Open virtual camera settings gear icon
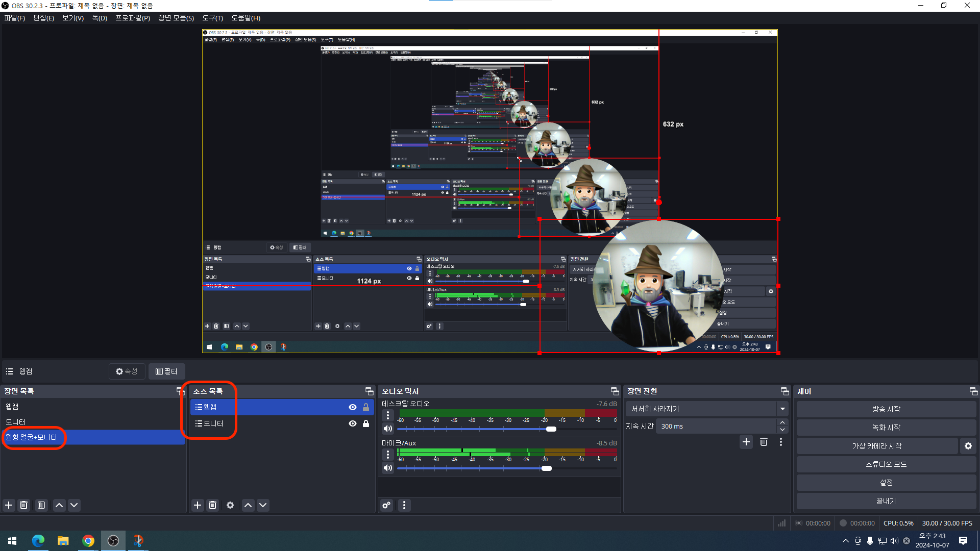Image resolution: width=980 pixels, height=551 pixels. click(x=968, y=446)
